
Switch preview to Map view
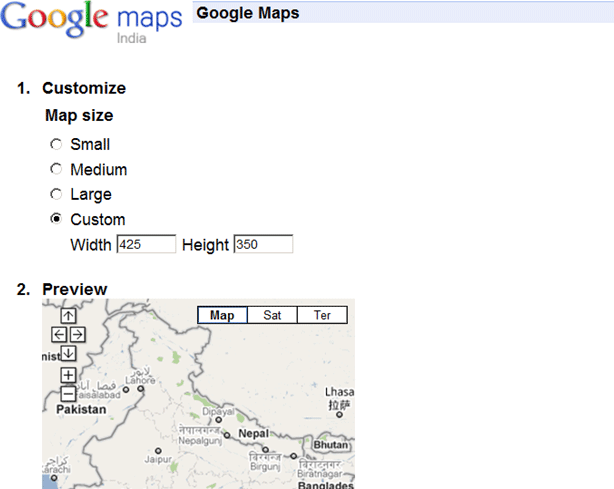pos(222,315)
